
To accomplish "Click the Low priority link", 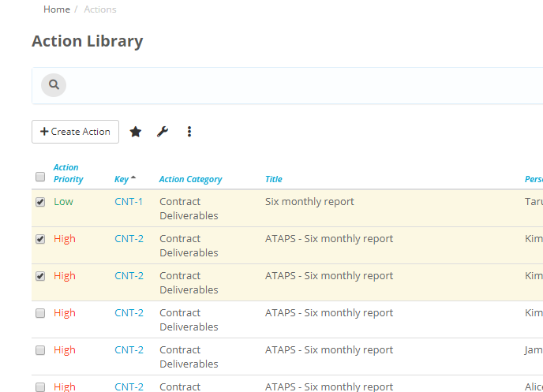I will coord(63,201).
